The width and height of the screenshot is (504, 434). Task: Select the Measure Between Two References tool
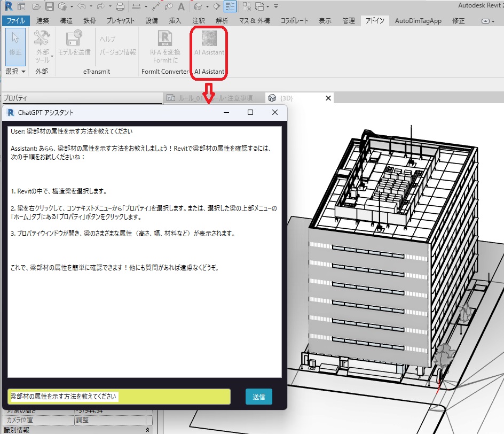[x=136, y=6]
